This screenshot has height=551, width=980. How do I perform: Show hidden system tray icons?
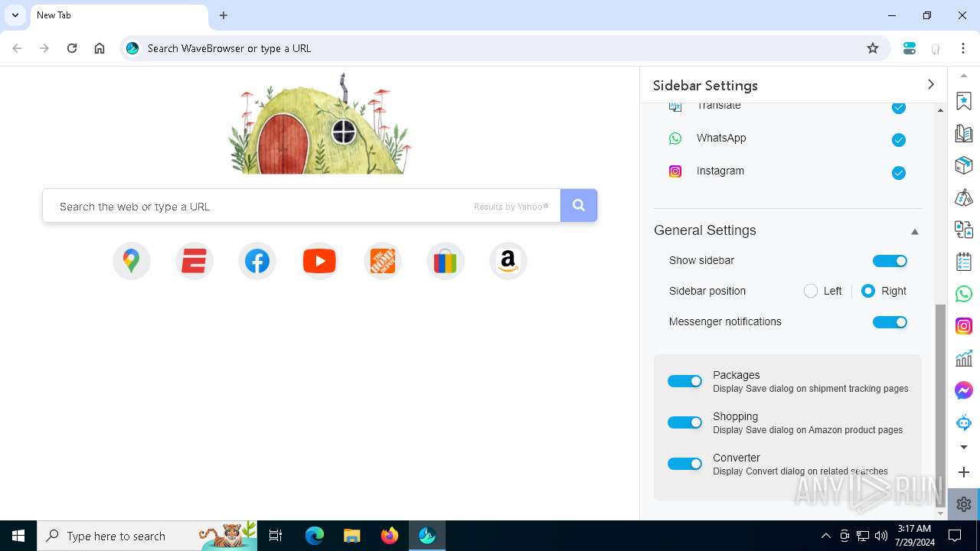825,536
